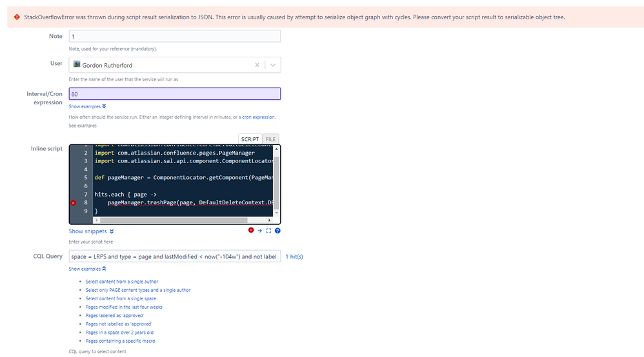
Task: Click the script editor horizontal scrollbar
Action: tap(174, 220)
